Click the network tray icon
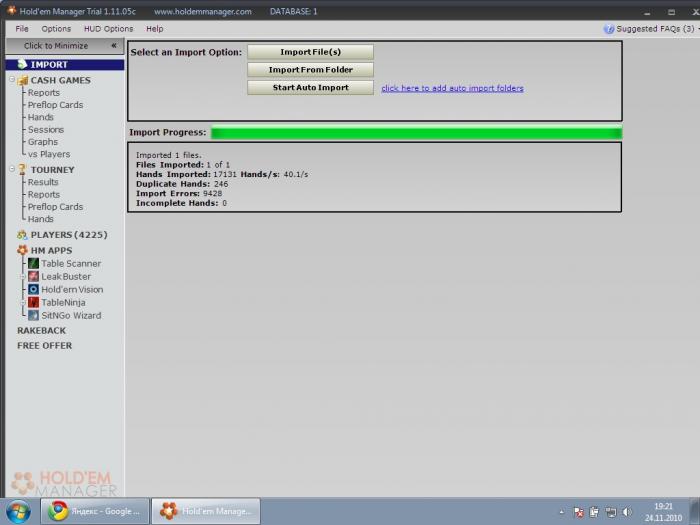The image size is (700, 525). 611,512
